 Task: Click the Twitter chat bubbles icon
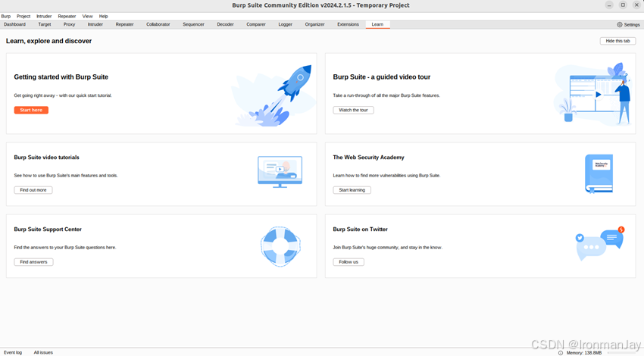[600, 243]
